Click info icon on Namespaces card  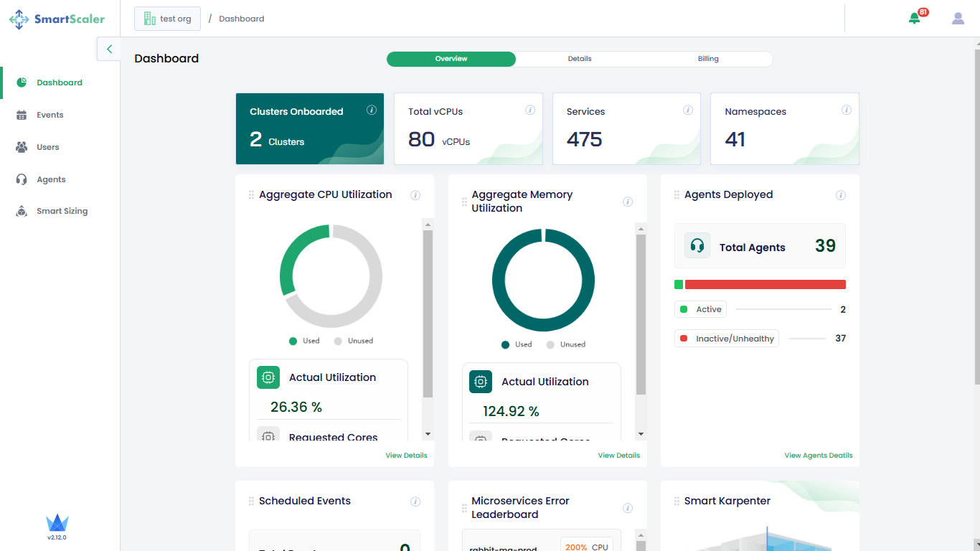pyautogui.click(x=847, y=110)
